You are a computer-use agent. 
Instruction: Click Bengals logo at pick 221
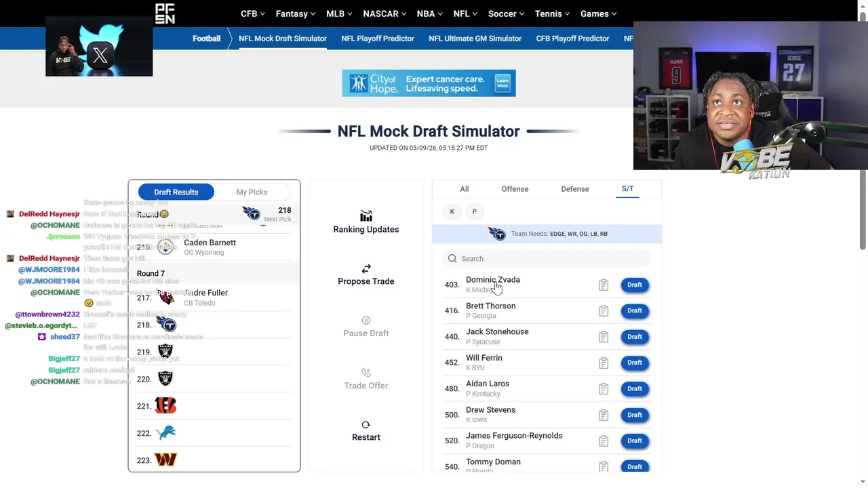[x=165, y=405]
